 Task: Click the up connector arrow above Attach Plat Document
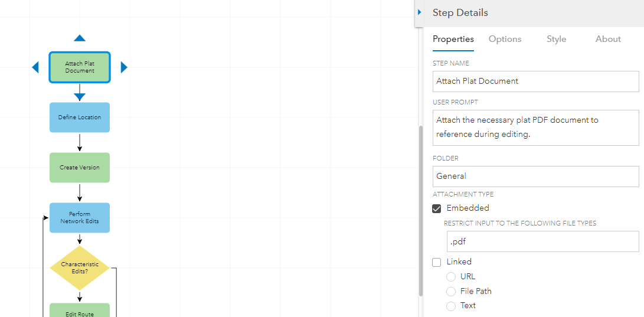[80, 38]
